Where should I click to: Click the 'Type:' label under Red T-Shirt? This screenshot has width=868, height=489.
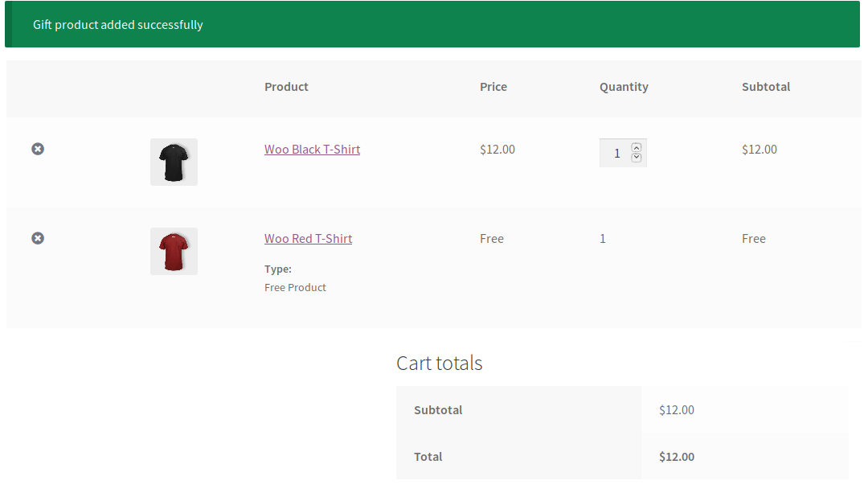278,269
